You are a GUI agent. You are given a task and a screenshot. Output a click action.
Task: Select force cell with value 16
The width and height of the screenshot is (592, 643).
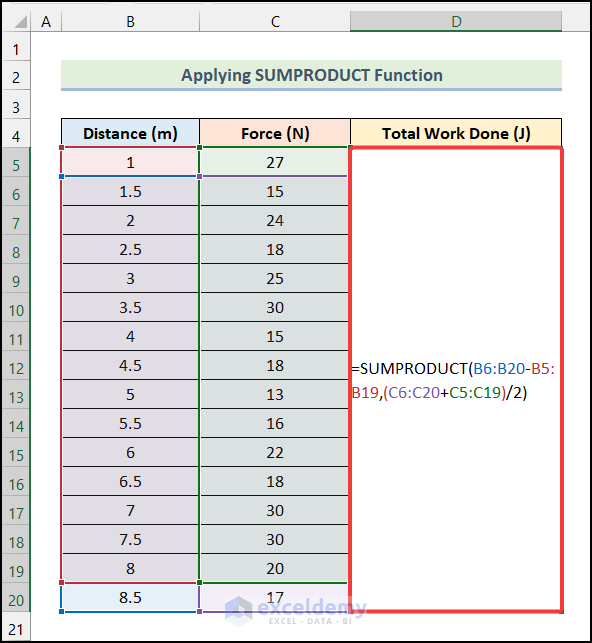(x=275, y=423)
